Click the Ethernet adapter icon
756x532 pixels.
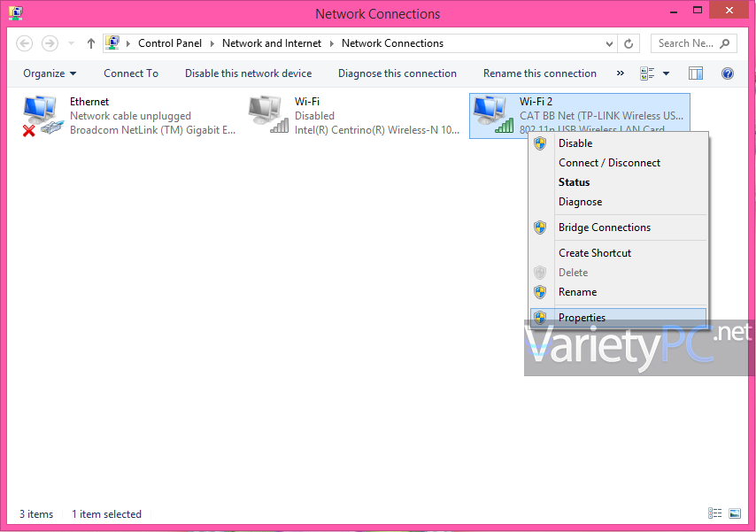pyautogui.click(x=40, y=113)
